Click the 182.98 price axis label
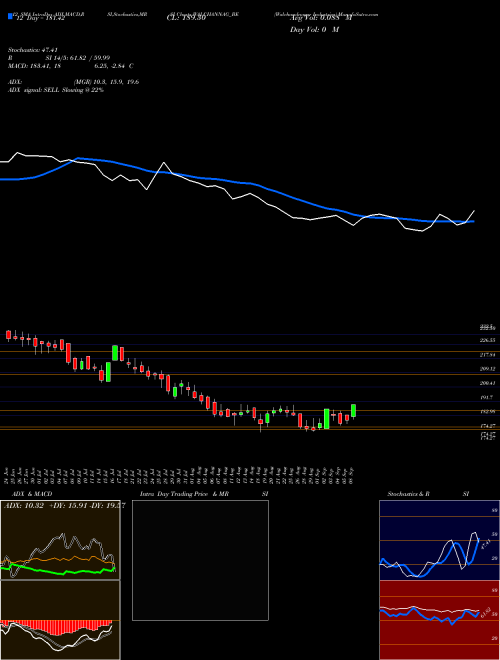This screenshot has height=660, width=500. click(x=487, y=411)
